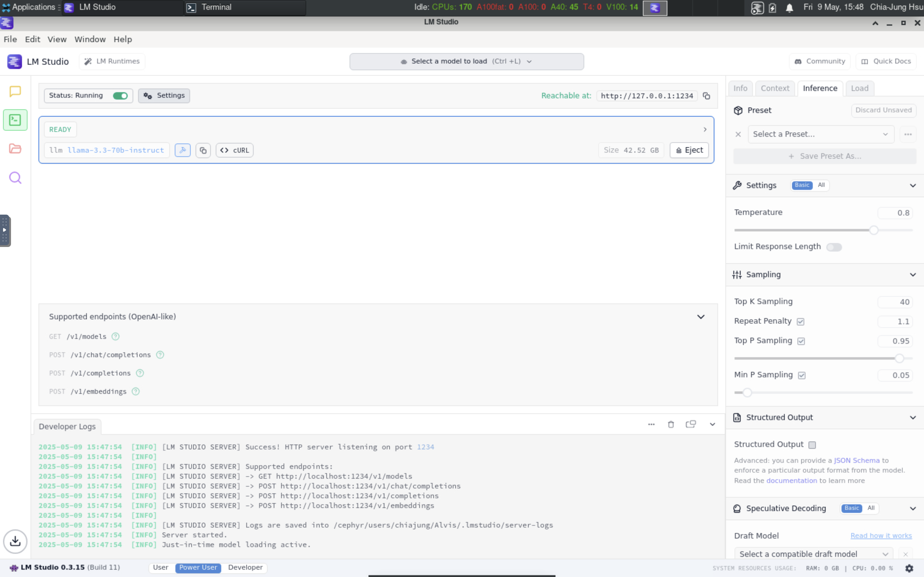
Task: Select the Developer server icon in sidebar
Action: click(15, 120)
